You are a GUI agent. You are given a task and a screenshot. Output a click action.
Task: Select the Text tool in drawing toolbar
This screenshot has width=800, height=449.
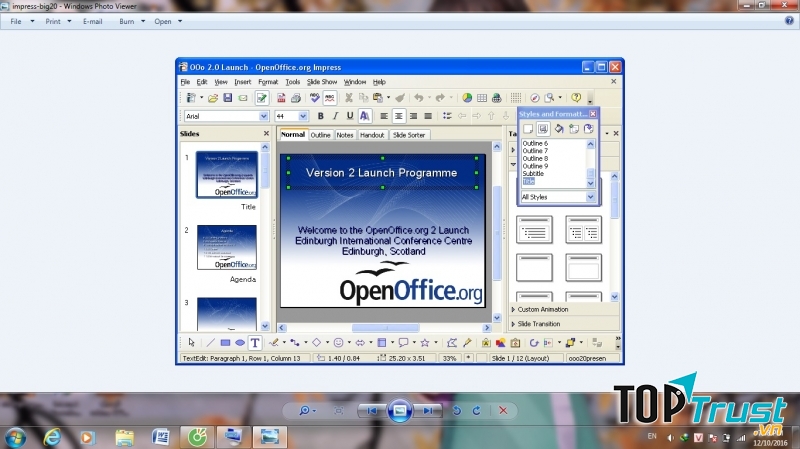click(x=255, y=343)
